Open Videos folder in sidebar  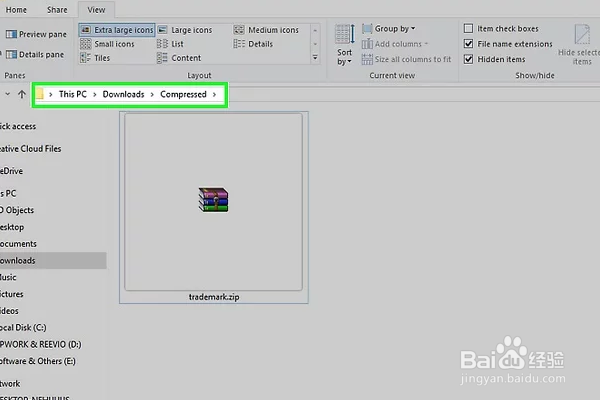coord(10,311)
